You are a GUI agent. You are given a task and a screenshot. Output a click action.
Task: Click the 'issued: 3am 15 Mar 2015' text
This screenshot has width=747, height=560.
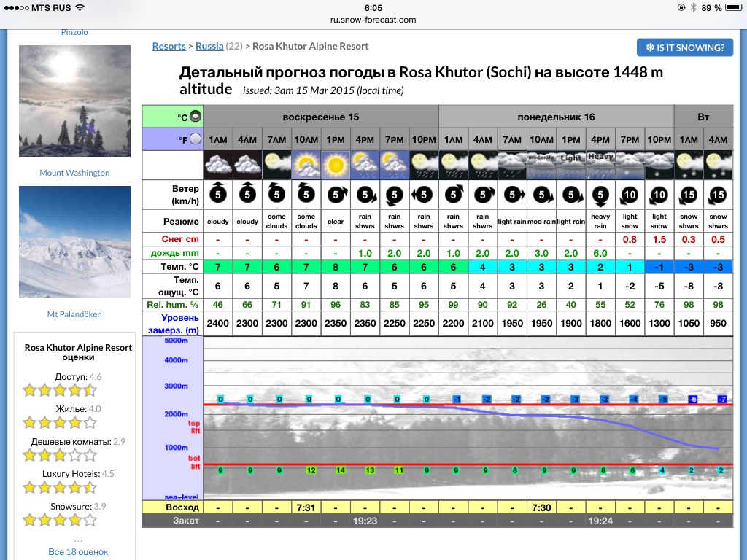pyautogui.click(x=323, y=90)
